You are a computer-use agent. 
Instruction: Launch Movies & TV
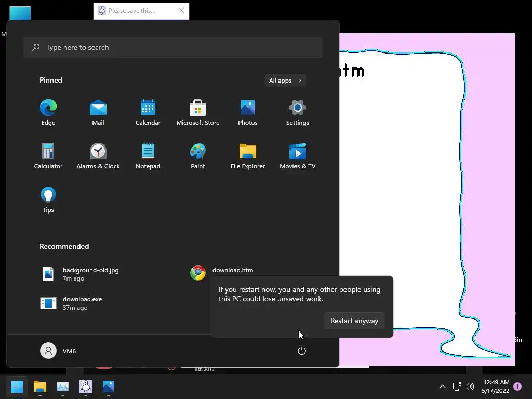tap(298, 156)
